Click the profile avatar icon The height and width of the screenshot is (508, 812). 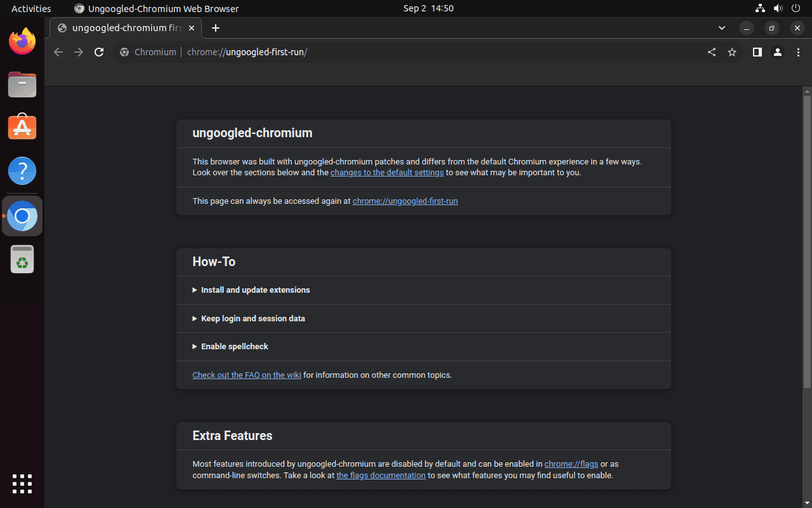tap(778, 52)
